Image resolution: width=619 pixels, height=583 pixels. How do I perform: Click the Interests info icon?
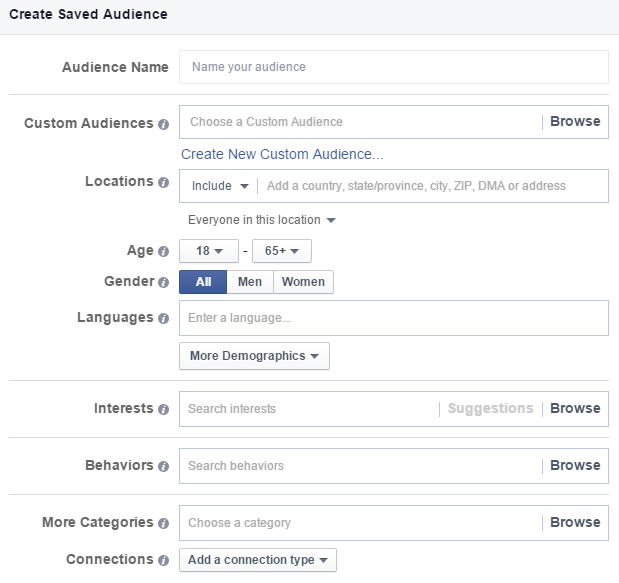[x=163, y=409]
